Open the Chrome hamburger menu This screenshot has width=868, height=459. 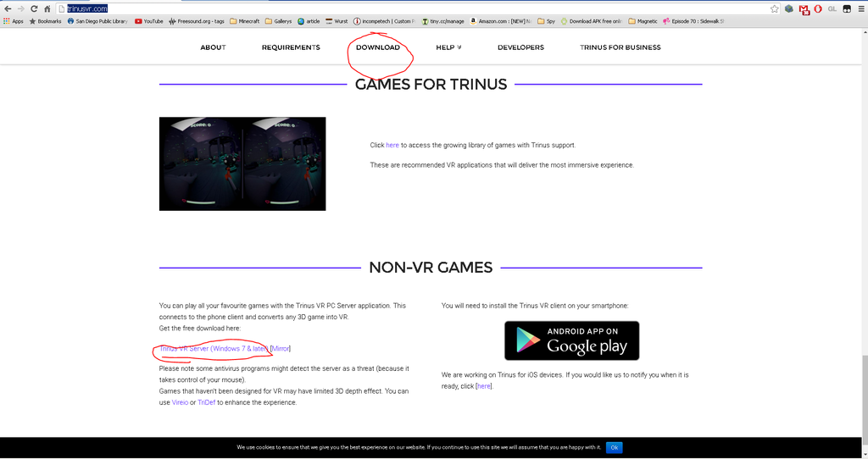(x=861, y=8)
